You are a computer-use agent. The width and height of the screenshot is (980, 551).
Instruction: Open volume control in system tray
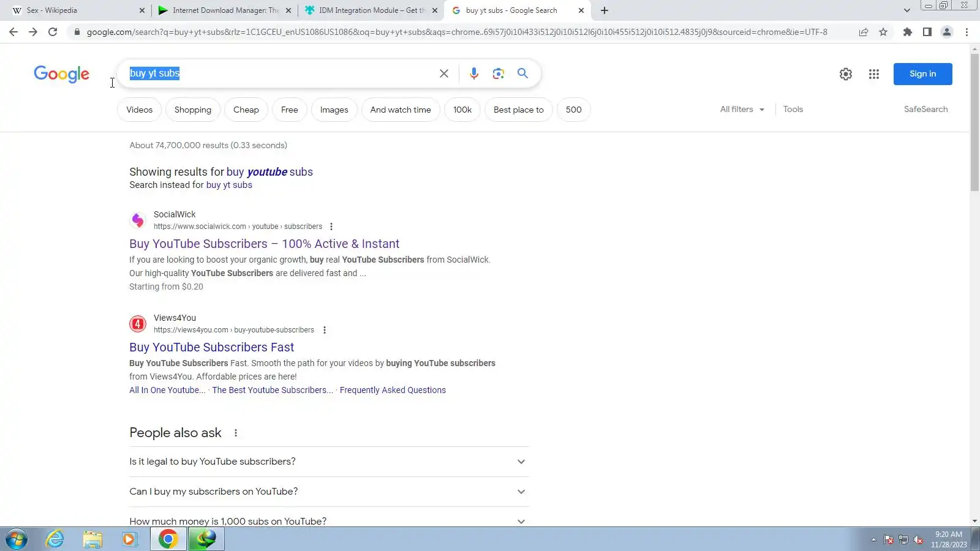[x=918, y=539]
